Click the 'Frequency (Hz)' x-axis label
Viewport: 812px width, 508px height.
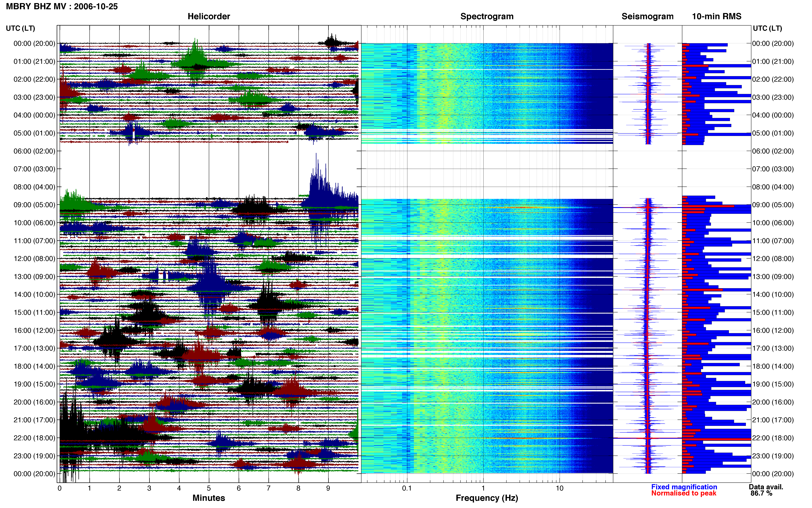pyautogui.click(x=487, y=498)
